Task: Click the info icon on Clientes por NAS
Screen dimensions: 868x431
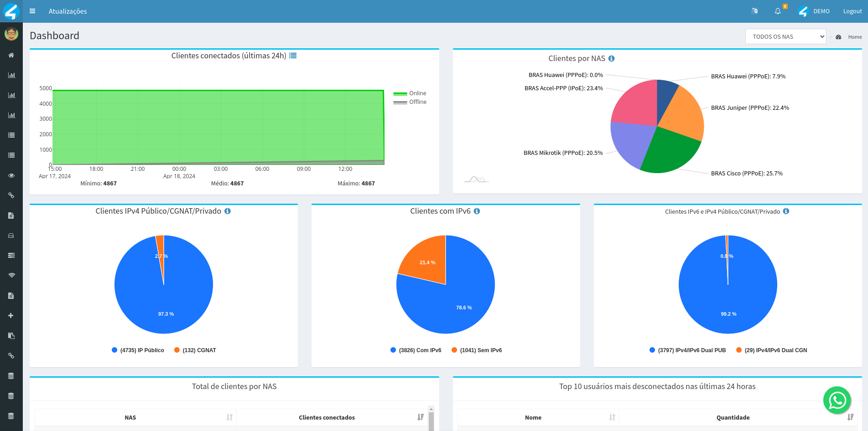Action: tap(612, 58)
